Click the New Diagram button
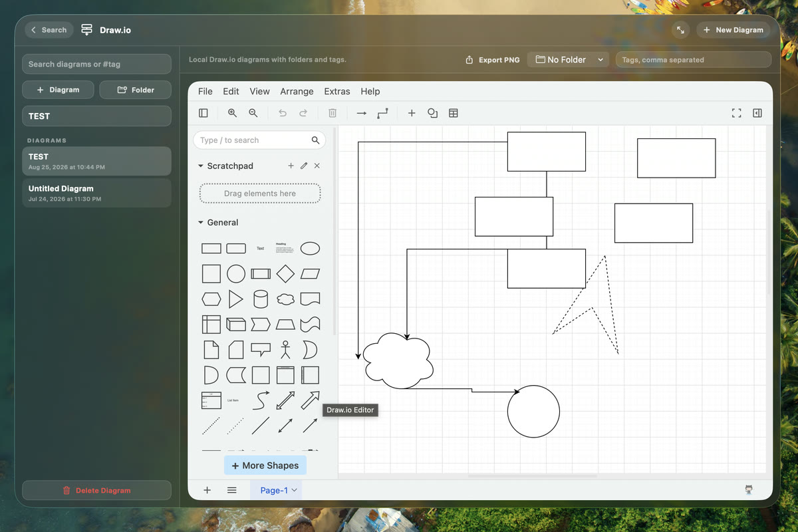 (733, 30)
